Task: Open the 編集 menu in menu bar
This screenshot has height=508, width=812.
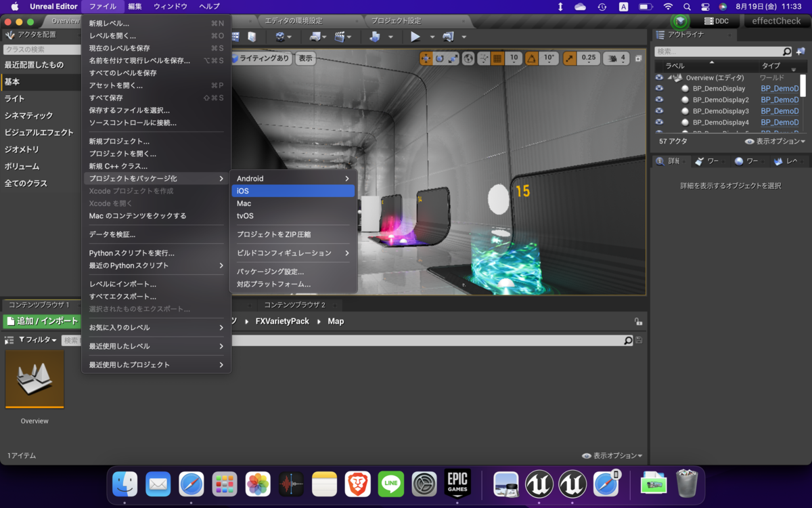Action: coord(135,6)
